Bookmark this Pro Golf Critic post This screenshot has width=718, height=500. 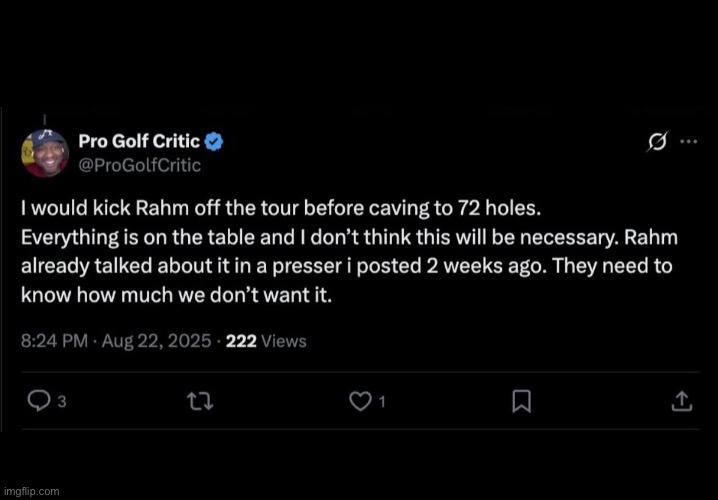coord(520,401)
